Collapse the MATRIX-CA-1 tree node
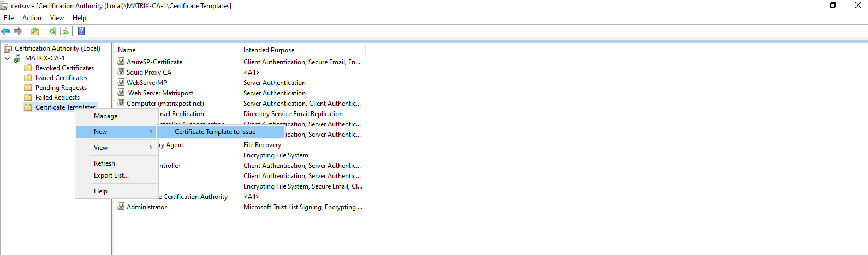This screenshot has height=255, width=868. tap(7, 58)
